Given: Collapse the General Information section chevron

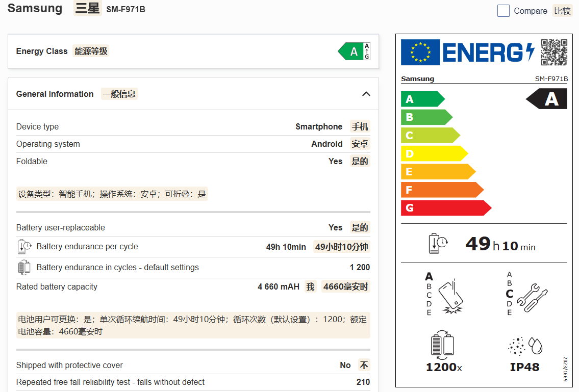Looking at the screenshot, I should pyautogui.click(x=366, y=94).
